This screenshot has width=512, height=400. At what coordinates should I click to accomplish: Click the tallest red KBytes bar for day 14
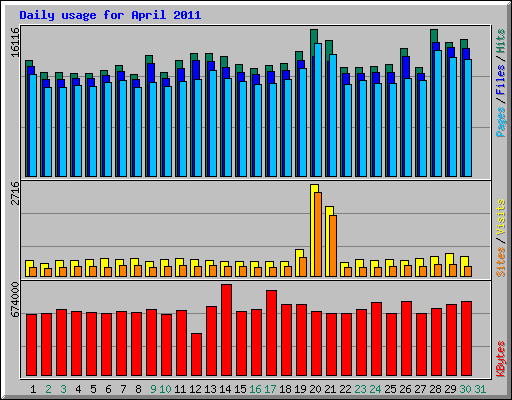226,330
